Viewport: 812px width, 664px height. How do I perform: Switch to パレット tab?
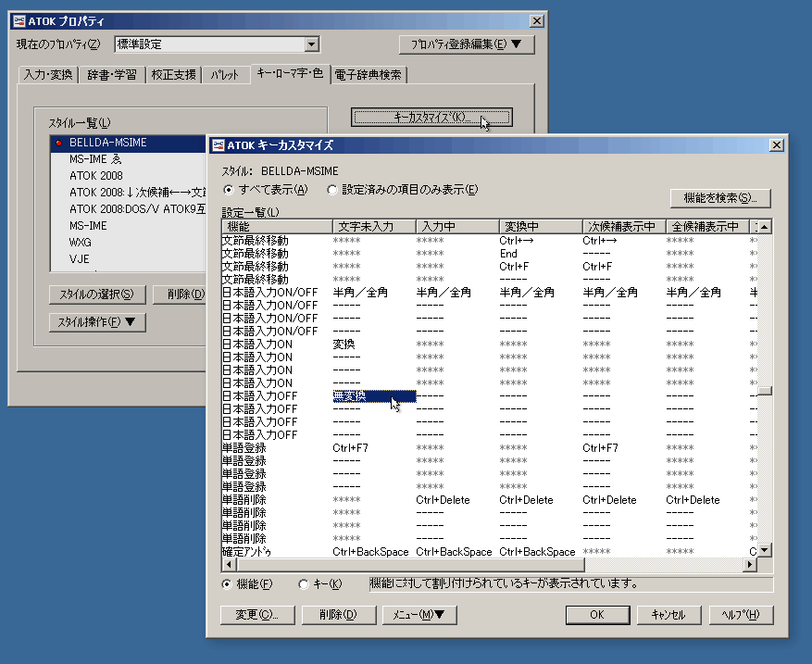tap(224, 75)
